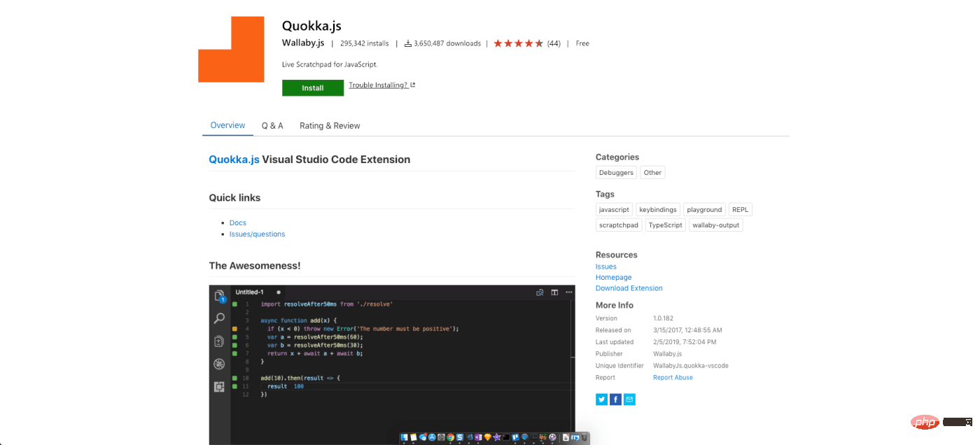Image resolution: width=980 pixels, height=445 pixels.
Task: Open the Issues link under Resources
Action: point(606,267)
